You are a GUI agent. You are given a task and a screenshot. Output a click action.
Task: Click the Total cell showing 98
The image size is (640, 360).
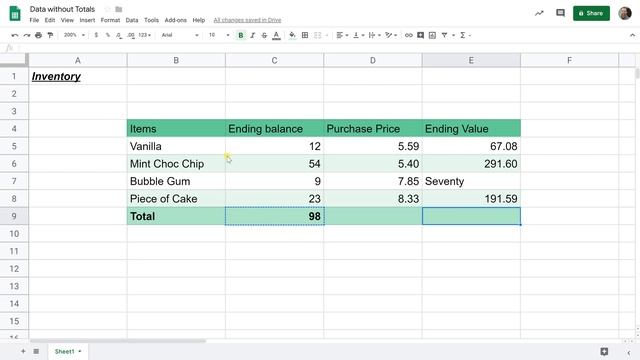tap(274, 216)
